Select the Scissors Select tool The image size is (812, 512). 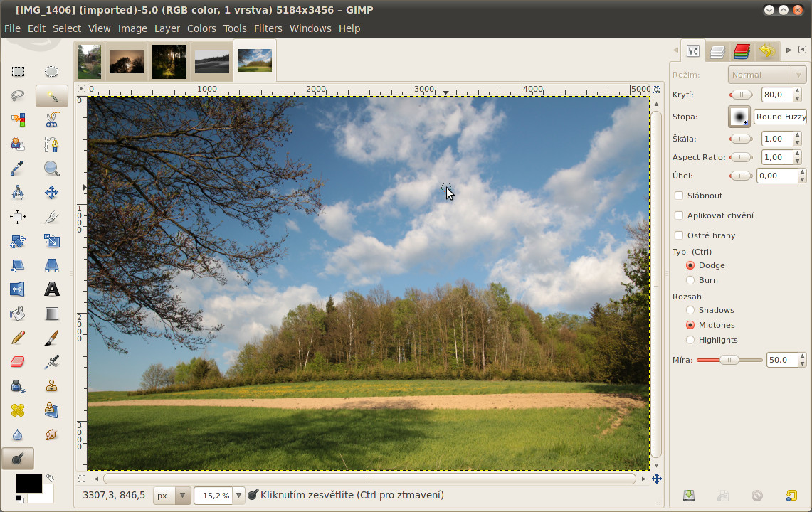point(51,120)
